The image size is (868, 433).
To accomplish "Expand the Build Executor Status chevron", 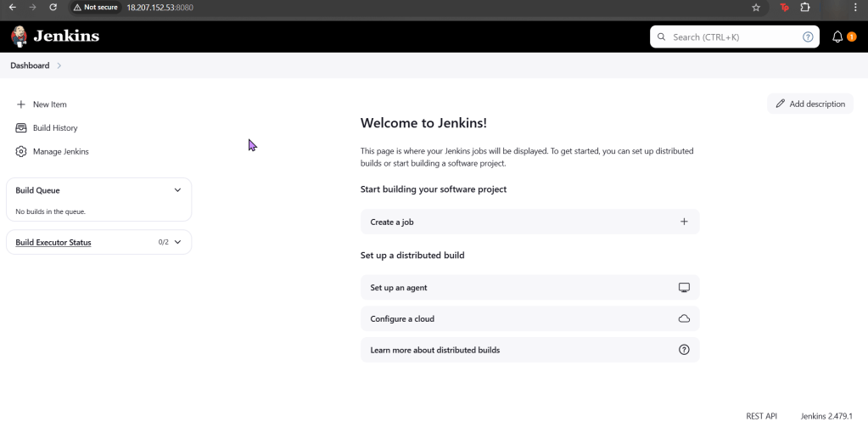I will tap(177, 242).
